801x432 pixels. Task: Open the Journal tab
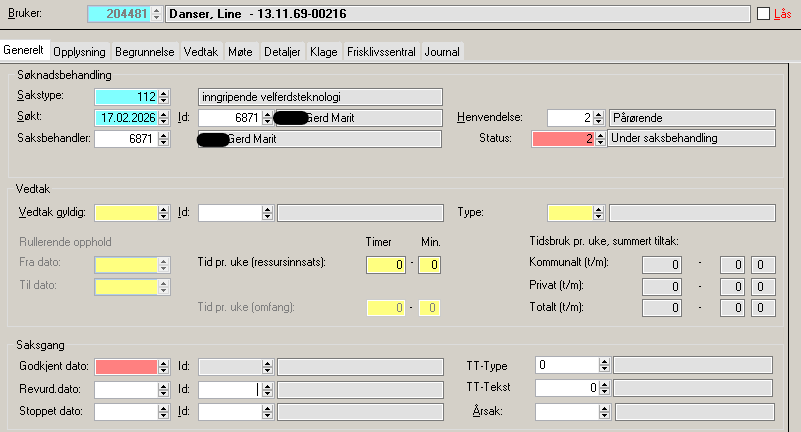point(443,51)
